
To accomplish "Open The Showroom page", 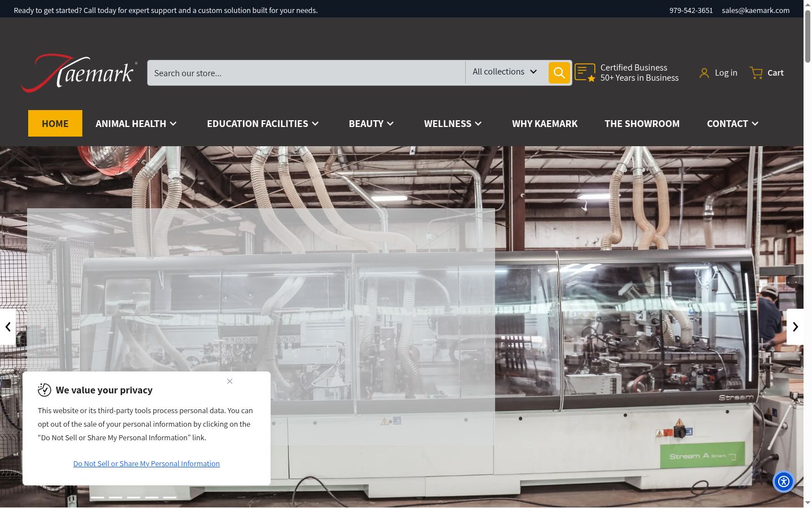I will pyautogui.click(x=642, y=124).
